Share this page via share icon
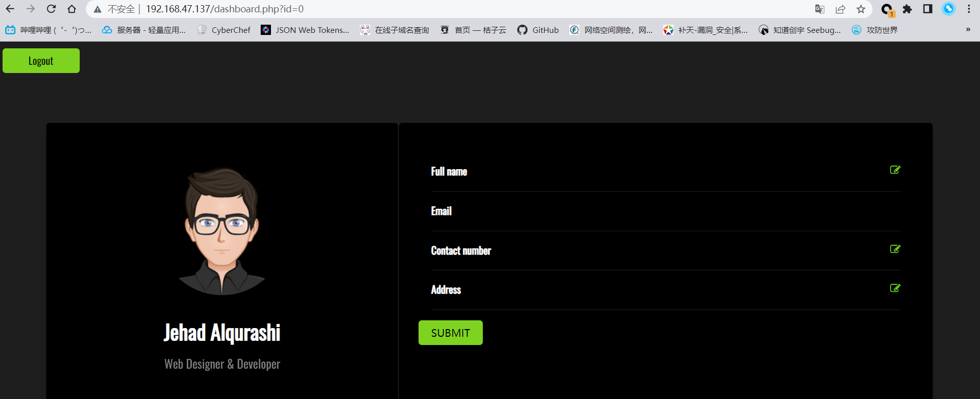Screen dimensions: 980x399 pyautogui.click(x=840, y=9)
